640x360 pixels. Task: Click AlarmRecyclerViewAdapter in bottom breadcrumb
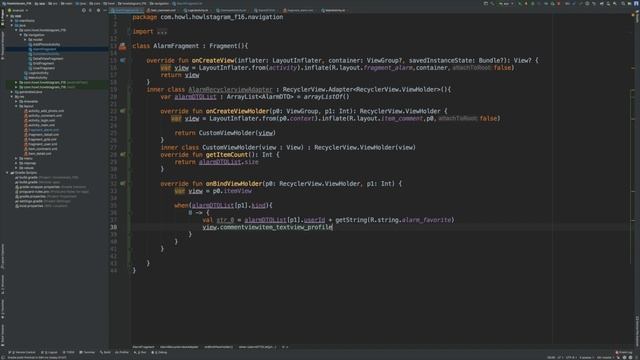pyautogui.click(x=179, y=347)
